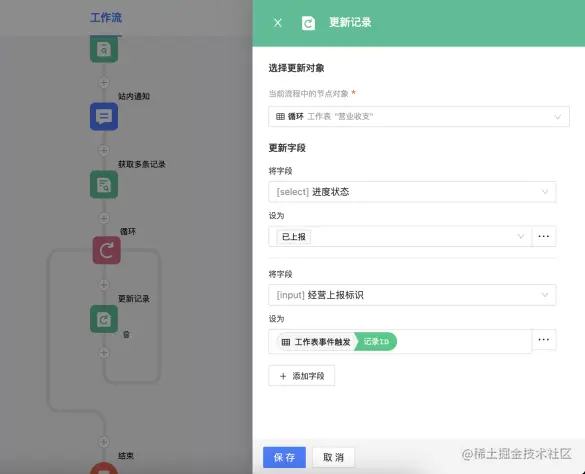The image size is (585, 474).
Task: Open the 获取多条记录 node icon
Action: pyautogui.click(x=104, y=184)
